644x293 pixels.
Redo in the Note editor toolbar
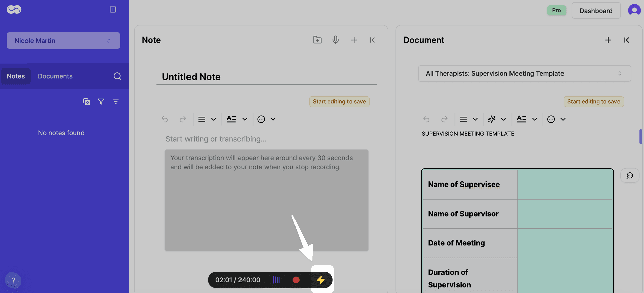tap(183, 119)
